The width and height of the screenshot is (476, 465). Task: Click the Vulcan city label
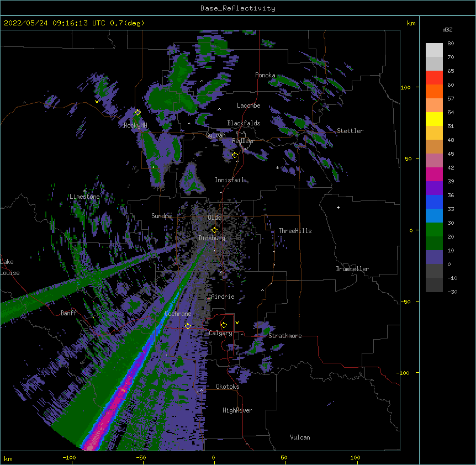pos(300,437)
